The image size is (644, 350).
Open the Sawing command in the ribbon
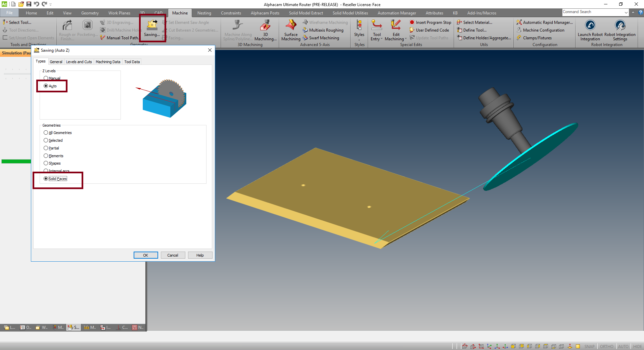click(x=152, y=28)
